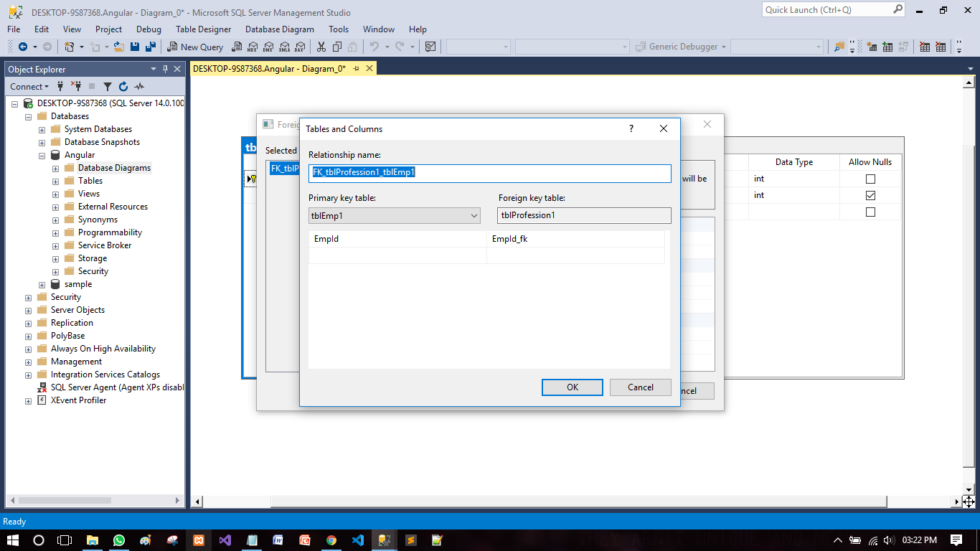The width and height of the screenshot is (980, 551).
Task: Open the Database Diagram menu
Action: [279, 29]
